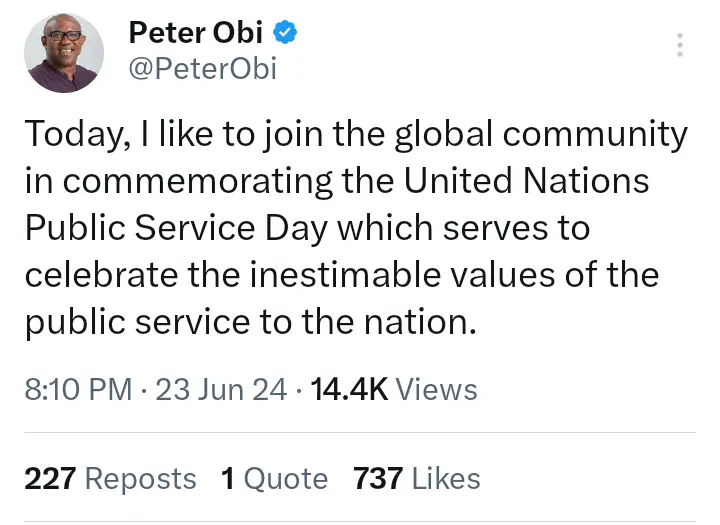Show who gave the 737 Likes

(x=416, y=479)
